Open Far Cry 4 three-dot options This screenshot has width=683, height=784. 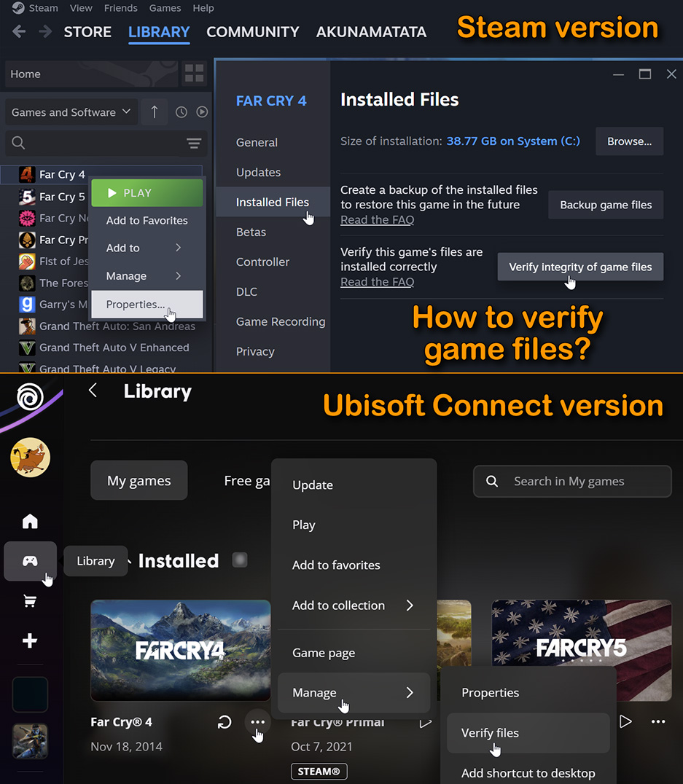(x=258, y=722)
